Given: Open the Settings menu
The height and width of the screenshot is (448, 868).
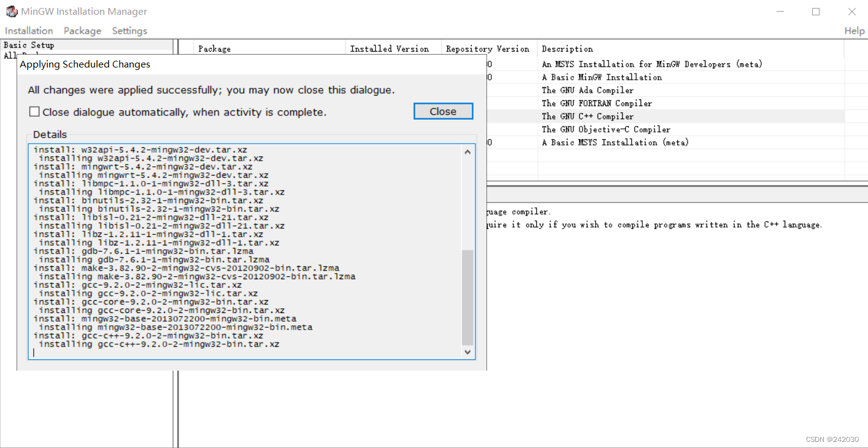Looking at the screenshot, I should pos(129,31).
